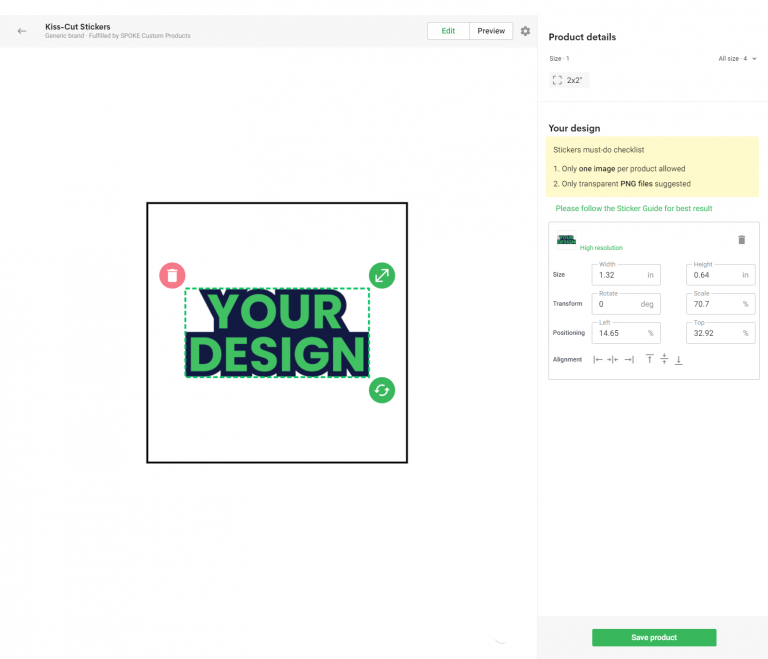Click the Save product button

click(x=654, y=637)
